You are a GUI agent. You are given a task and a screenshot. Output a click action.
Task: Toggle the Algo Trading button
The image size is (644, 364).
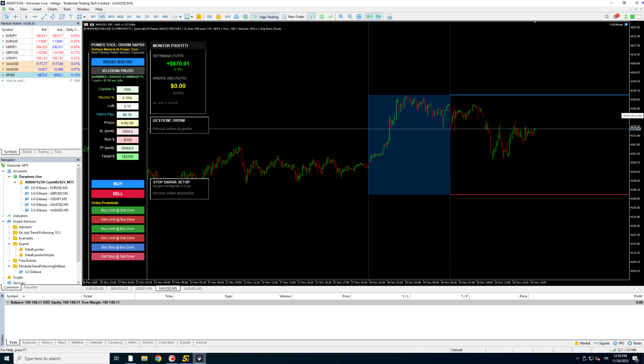pos(266,17)
